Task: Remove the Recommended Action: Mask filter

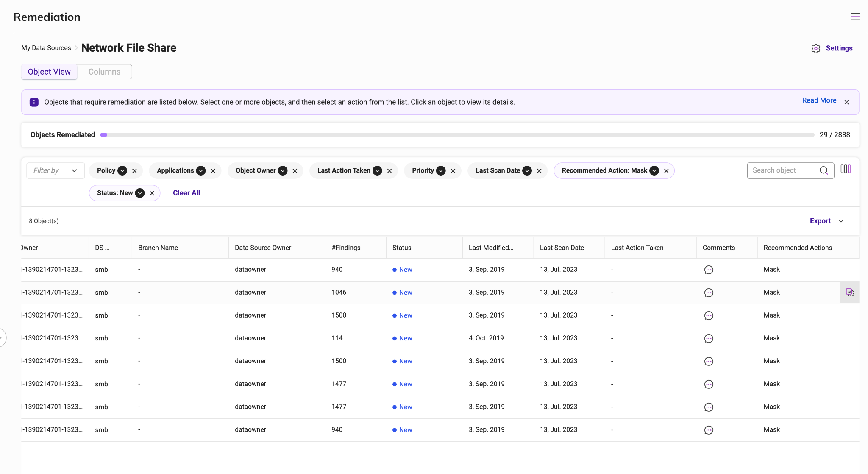Action: click(x=666, y=171)
